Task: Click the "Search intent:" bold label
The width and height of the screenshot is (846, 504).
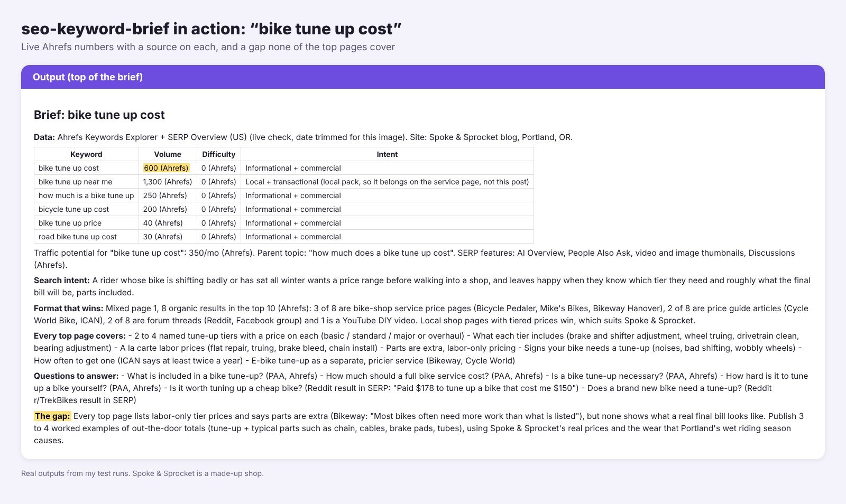Action: (62, 281)
